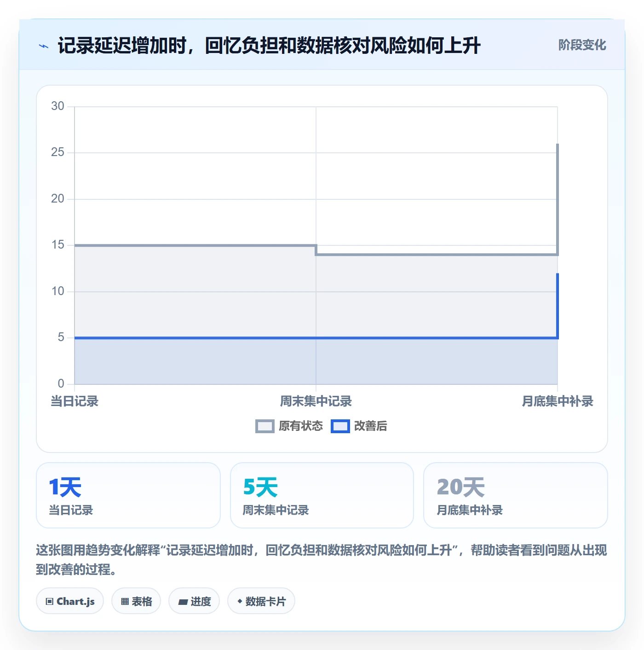
Task: Toggle the 原有状态 legend swatch
Action: point(264,426)
